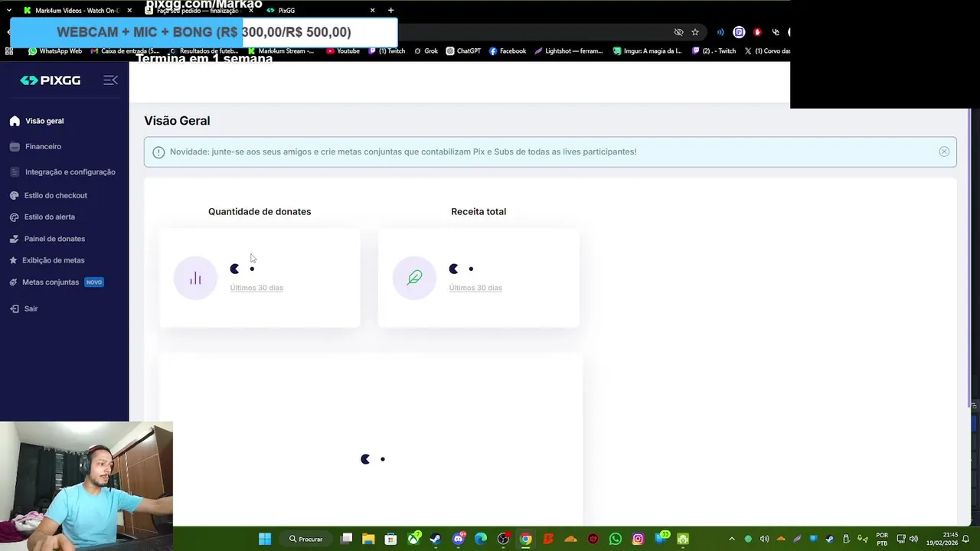Open the (1) Twitch bookmark

[x=387, y=51]
